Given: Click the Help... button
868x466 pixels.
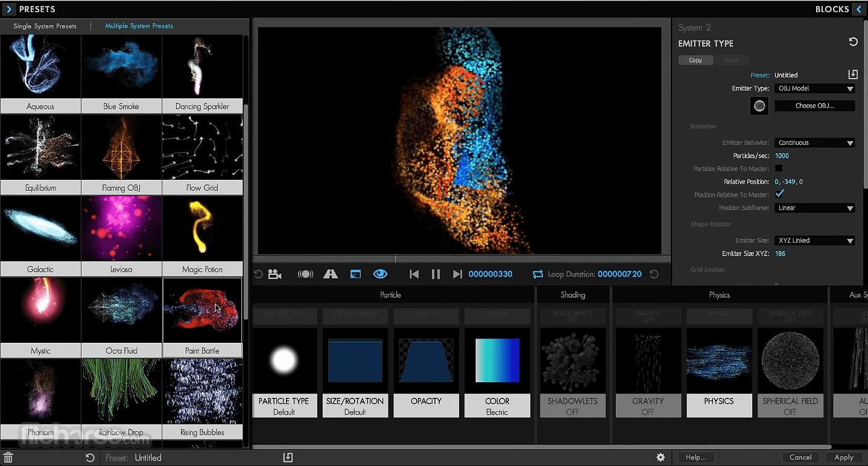Looking at the screenshot, I should click(x=695, y=458).
